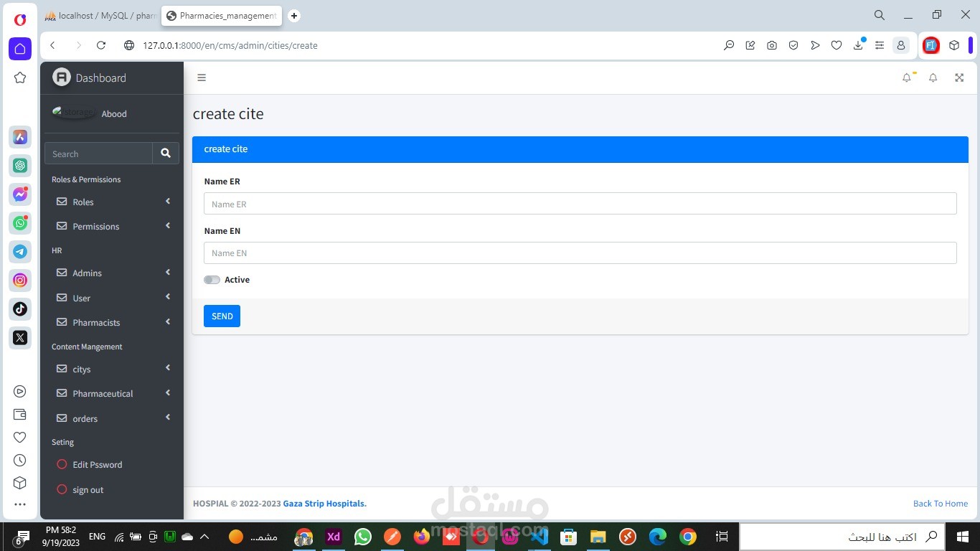Viewport: 980px width, 551px height.
Task: Follow the Gaza Strip Hospitals footer link
Action: point(325,504)
